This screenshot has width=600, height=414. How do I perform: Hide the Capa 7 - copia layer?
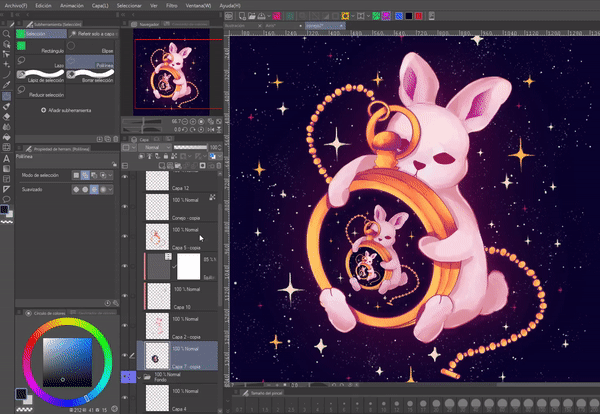(x=125, y=355)
